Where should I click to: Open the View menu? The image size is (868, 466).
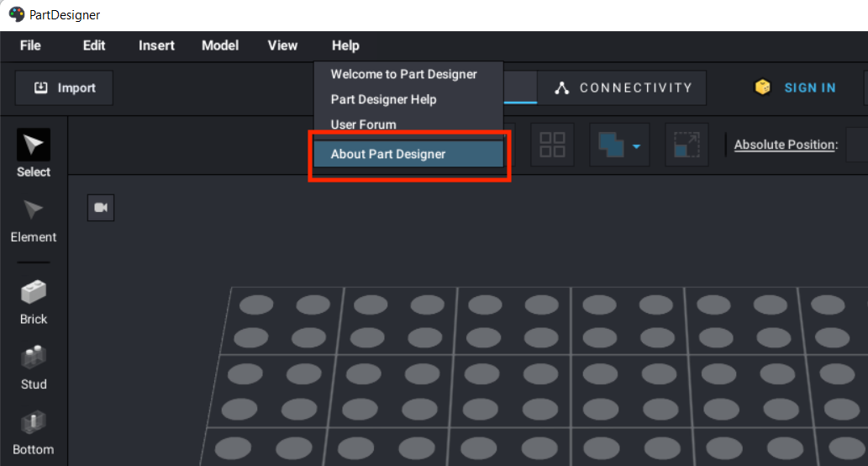coord(283,45)
